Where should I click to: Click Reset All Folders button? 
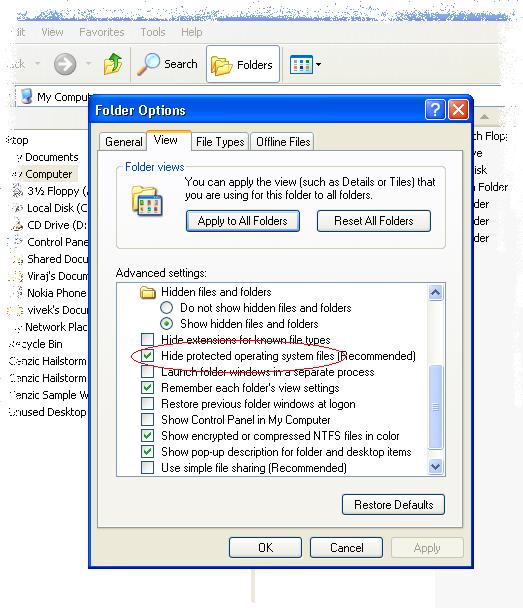[x=374, y=221]
